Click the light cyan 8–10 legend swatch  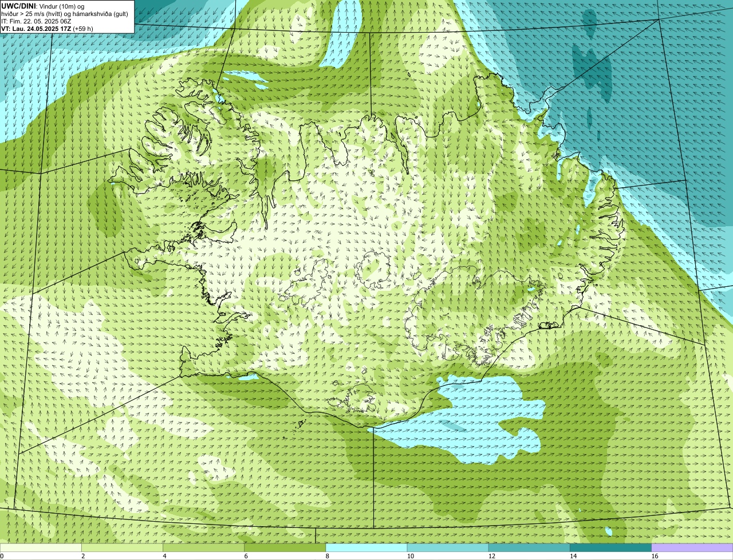point(366,547)
